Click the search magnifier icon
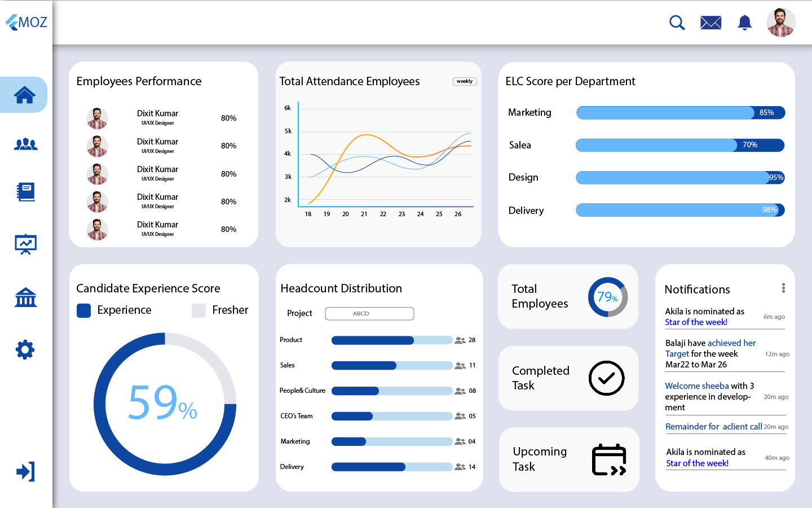Image resolution: width=812 pixels, height=508 pixels. (x=677, y=23)
